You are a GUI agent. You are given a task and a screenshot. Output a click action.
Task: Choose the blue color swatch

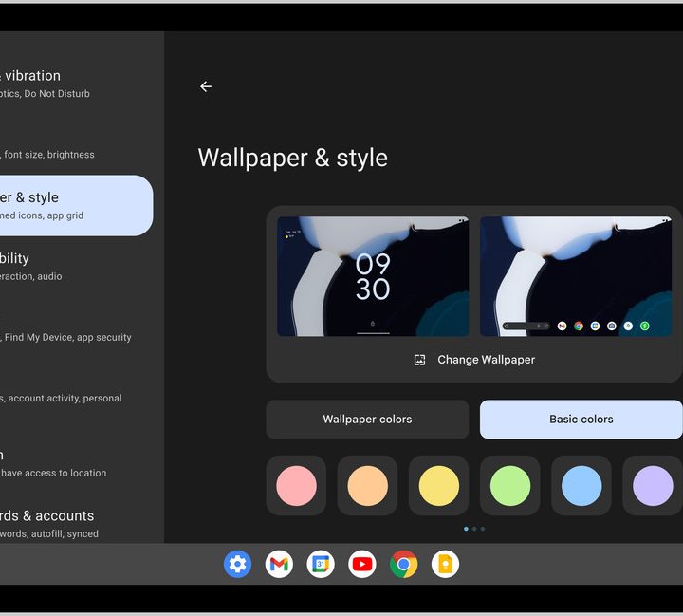click(581, 486)
